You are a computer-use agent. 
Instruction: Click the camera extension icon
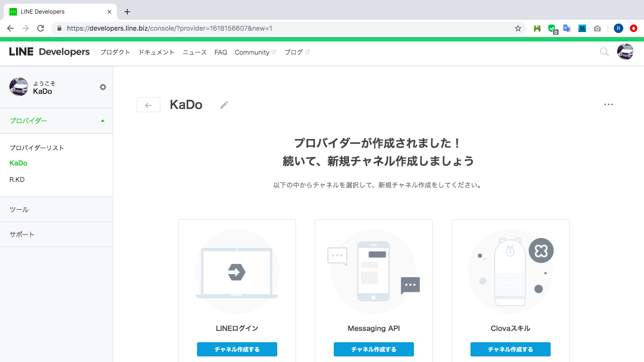pyautogui.click(x=597, y=28)
